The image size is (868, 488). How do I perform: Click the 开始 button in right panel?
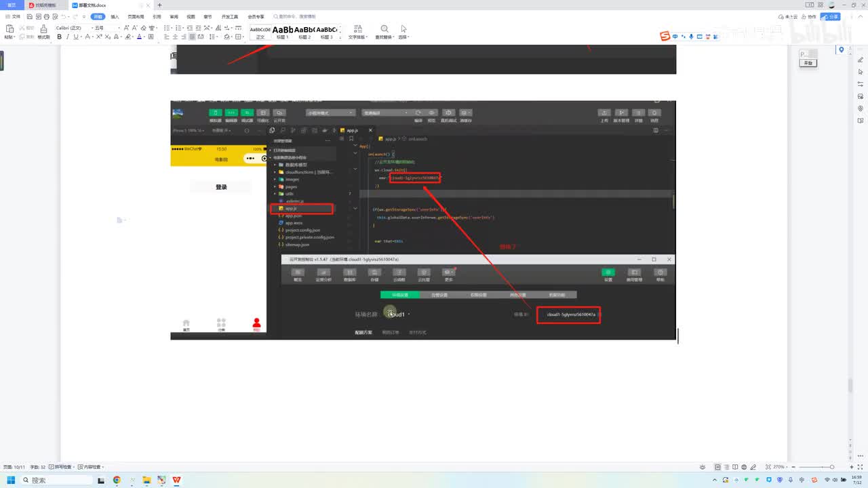808,62
